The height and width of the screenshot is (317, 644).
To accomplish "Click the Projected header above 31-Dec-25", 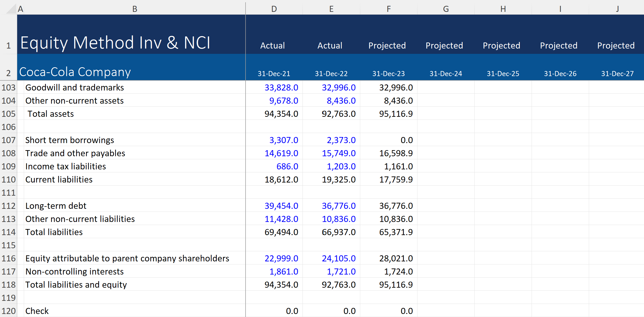I will tap(501, 46).
